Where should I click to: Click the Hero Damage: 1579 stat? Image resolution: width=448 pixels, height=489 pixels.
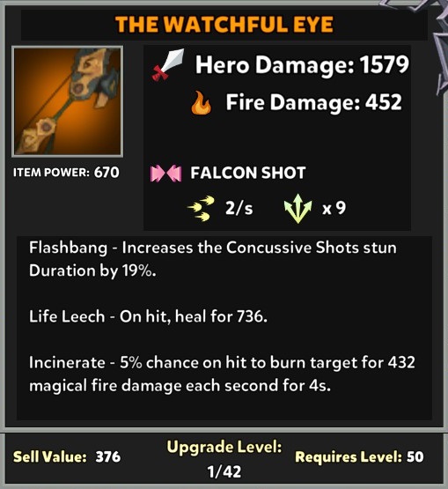pyautogui.click(x=302, y=65)
